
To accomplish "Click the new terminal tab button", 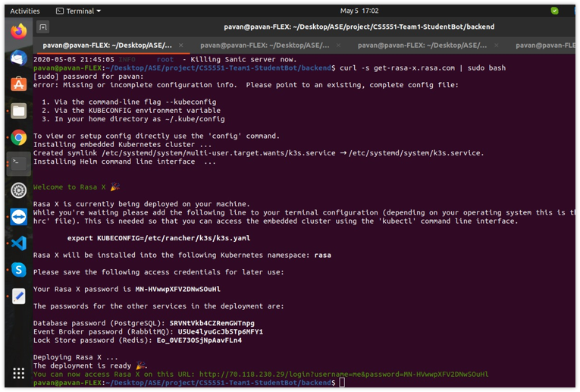I will click(x=43, y=27).
